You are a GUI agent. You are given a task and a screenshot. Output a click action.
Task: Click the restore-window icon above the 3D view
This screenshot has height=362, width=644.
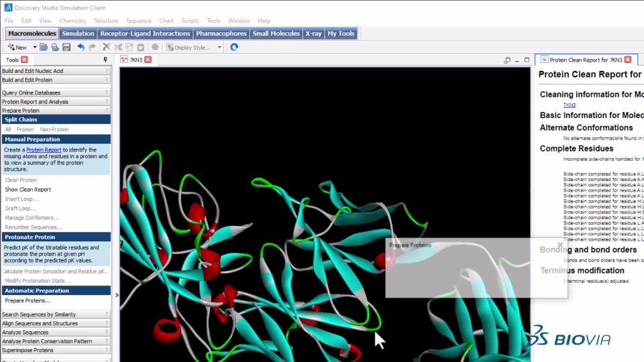coord(507,60)
